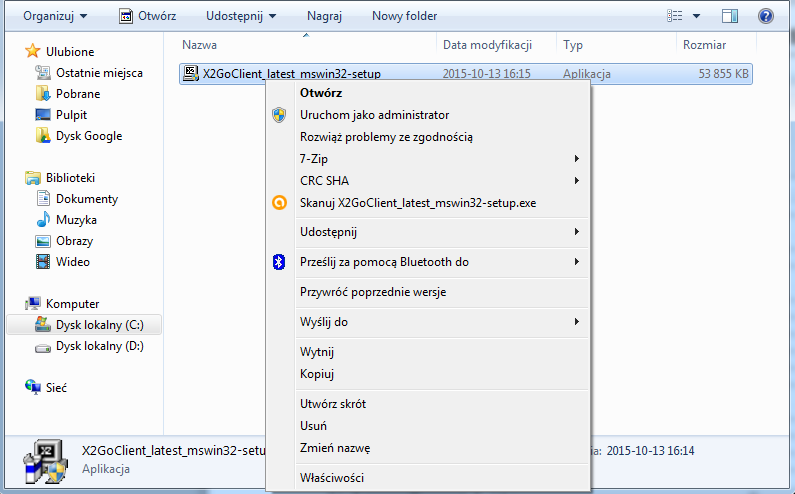Viewport: 795px width, 494px height.
Task: Choose Otwórz in the context menu
Action: 321,93
